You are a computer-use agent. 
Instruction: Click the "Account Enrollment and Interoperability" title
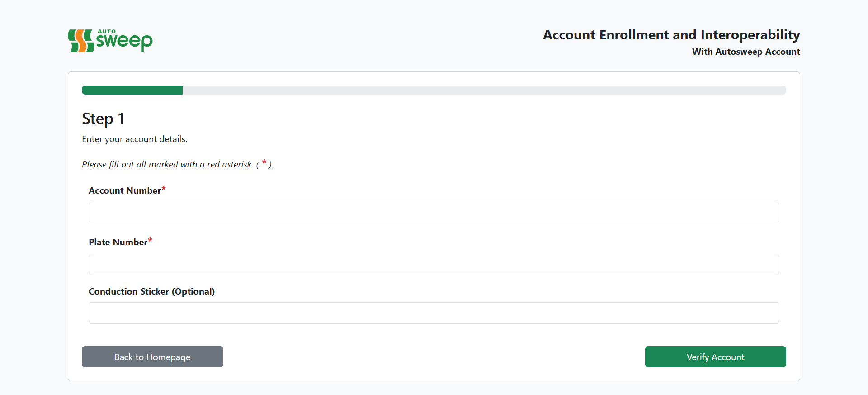671,35
